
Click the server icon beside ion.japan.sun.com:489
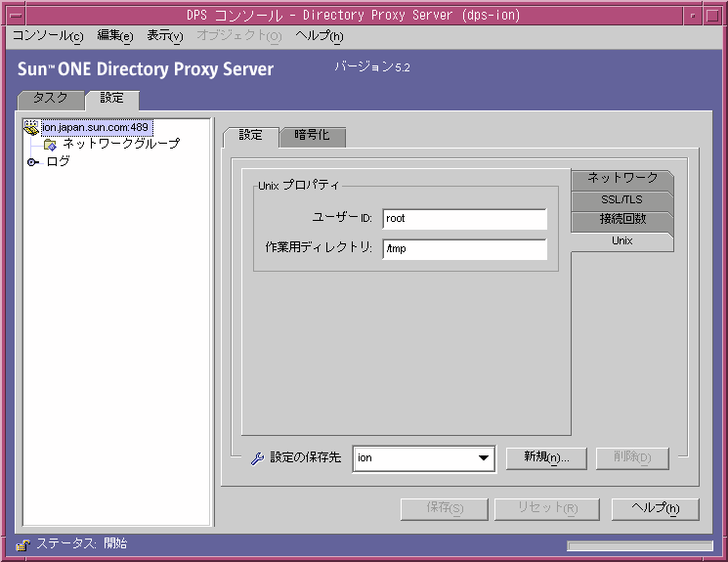31,127
